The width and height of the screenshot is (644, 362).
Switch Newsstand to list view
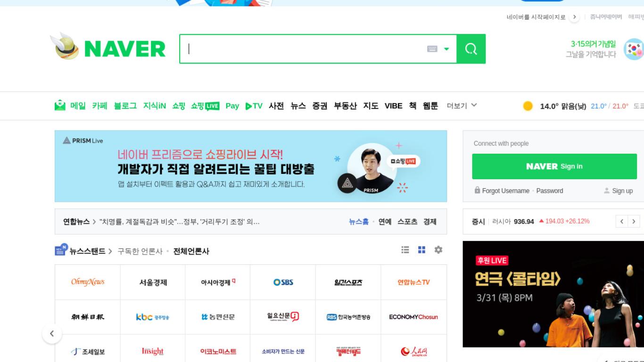405,250
